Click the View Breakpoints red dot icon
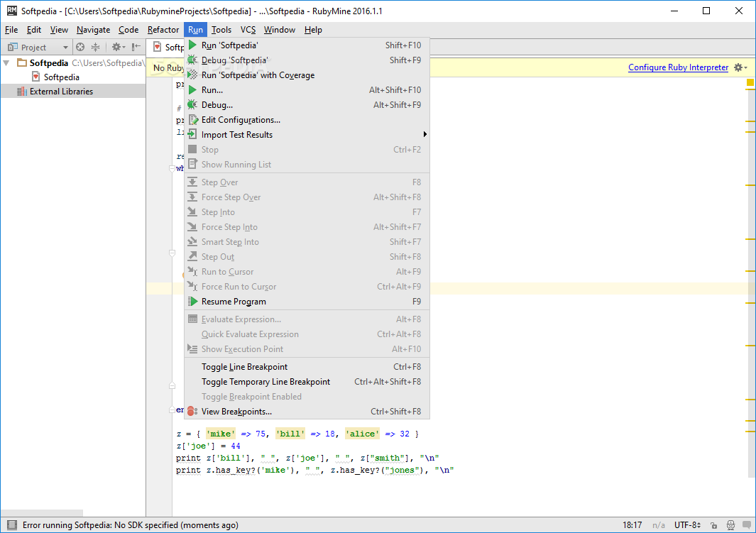Viewport: 756px width, 533px height. pyautogui.click(x=192, y=411)
